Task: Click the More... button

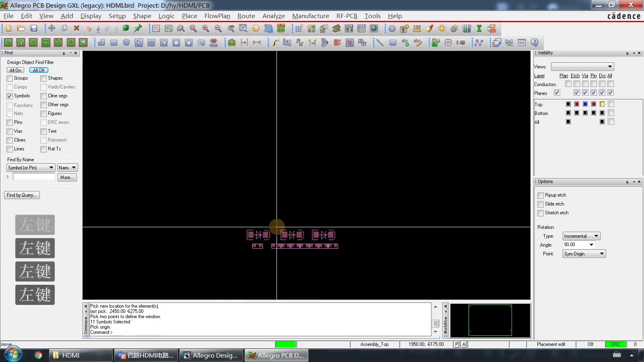Action: point(67,177)
